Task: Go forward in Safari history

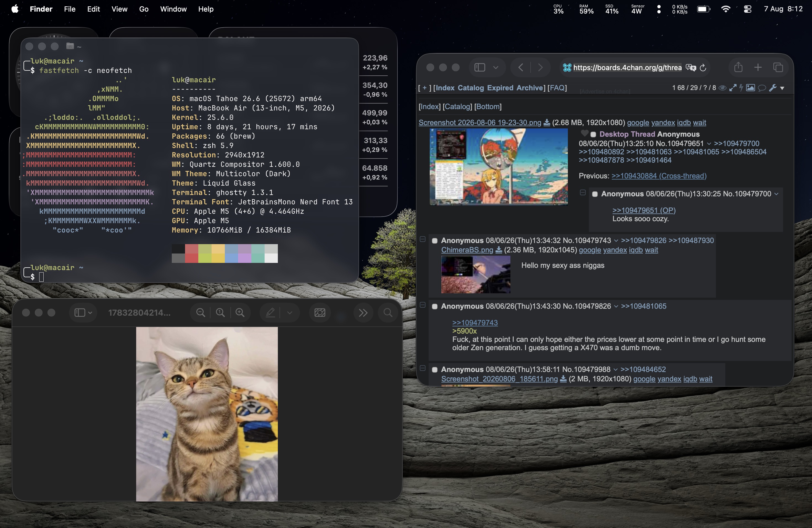Action: pyautogui.click(x=540, y=68)
